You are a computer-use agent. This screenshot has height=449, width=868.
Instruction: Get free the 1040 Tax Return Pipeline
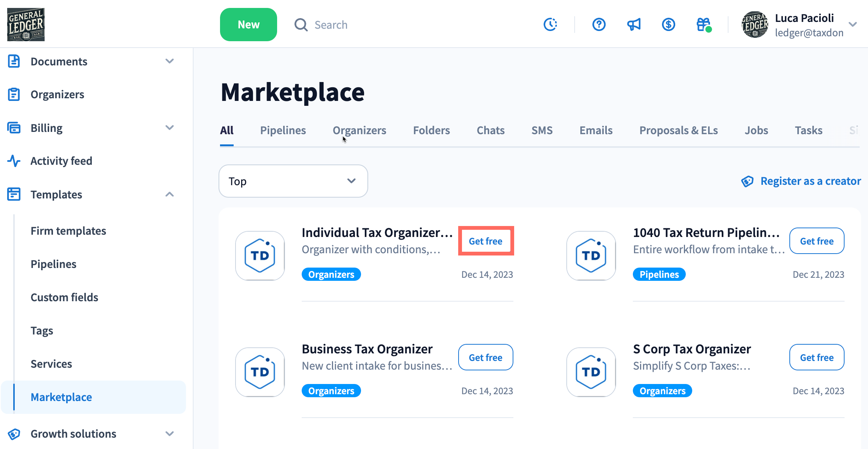pyautogui.click(x=817, y=241)
